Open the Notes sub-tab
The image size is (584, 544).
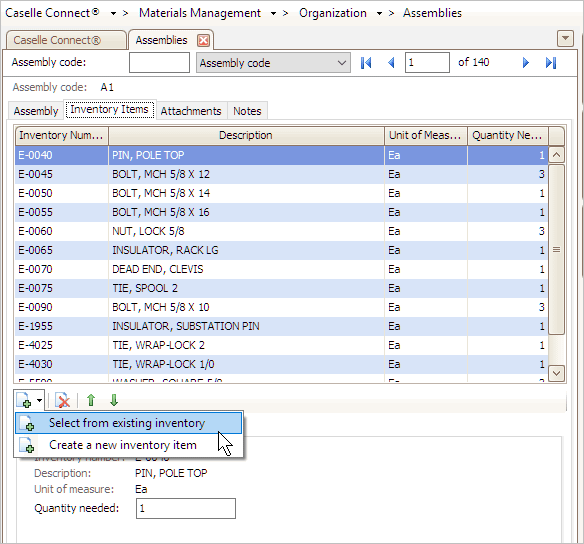pos(247,111)
